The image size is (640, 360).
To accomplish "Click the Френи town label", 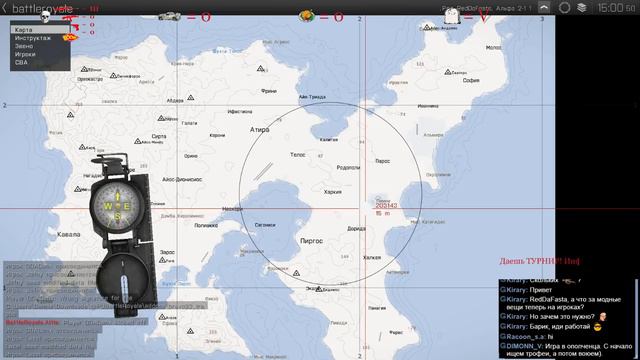I will click(269, 91).
